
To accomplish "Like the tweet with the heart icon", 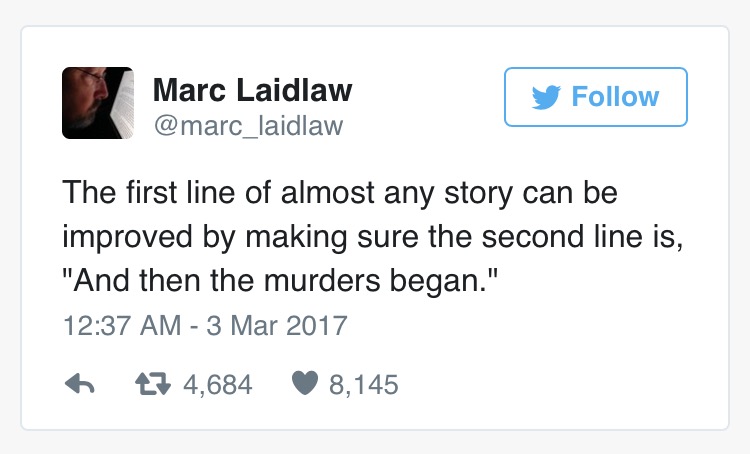I will pos(306,384).
